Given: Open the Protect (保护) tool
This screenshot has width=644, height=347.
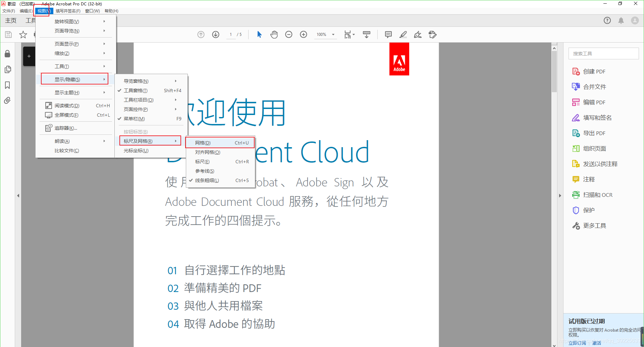Looking at the screenshot, I should [583, 210].
